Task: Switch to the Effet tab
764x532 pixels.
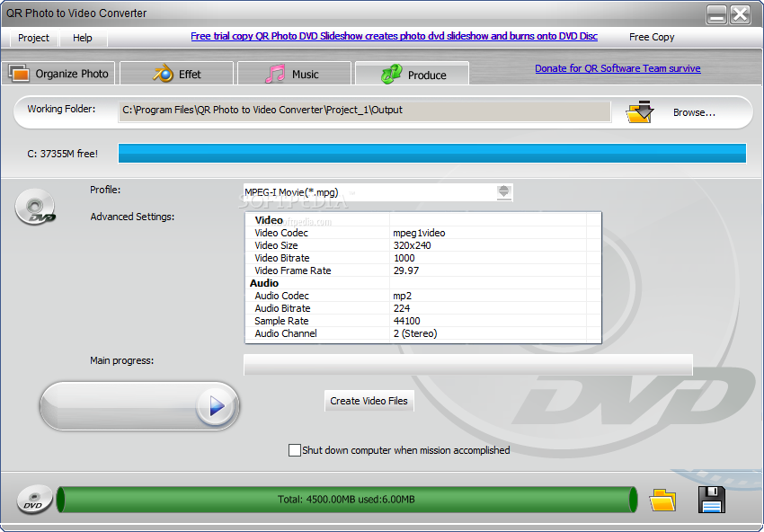Action: (177, 74)
